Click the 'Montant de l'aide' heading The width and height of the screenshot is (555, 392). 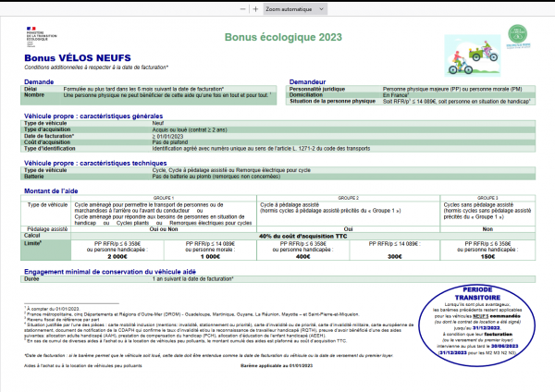(51, 191)
